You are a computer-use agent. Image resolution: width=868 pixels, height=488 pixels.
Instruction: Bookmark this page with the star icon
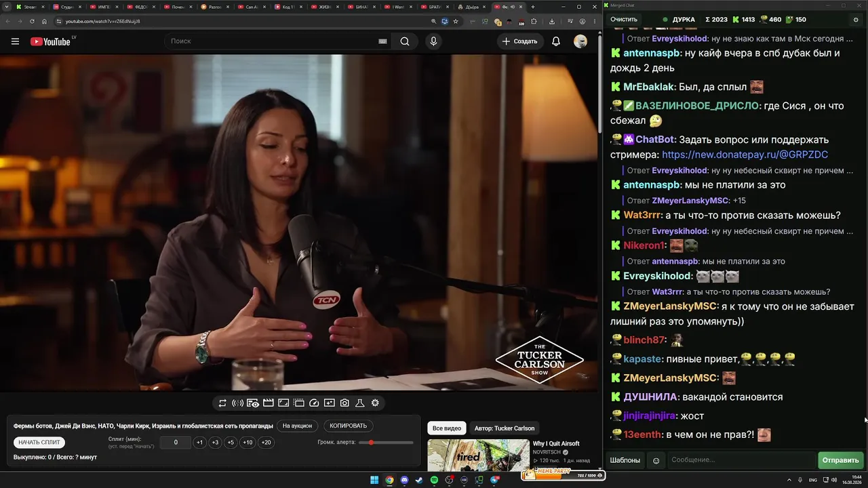[x=456, y=21]
